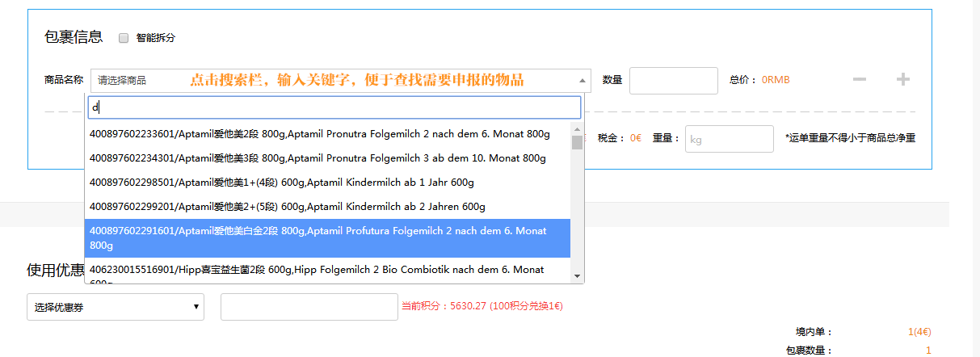Screen dimensions: 980x357
Task: Add item row with plus icon
Action: [x=903, y=79]
